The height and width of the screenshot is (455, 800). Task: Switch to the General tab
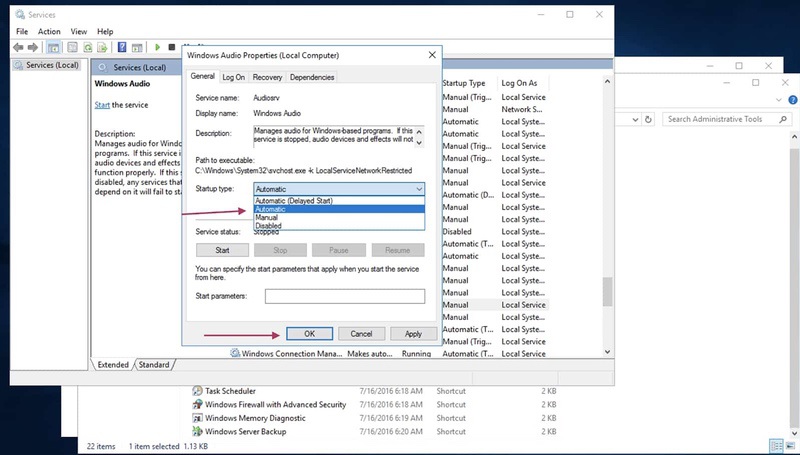pyautogui.click(x=202, y=76)
